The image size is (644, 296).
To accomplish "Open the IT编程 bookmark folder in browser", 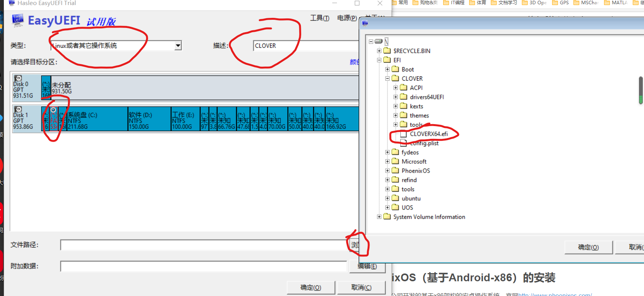I will pyautogui.click(x=454, y=2).
